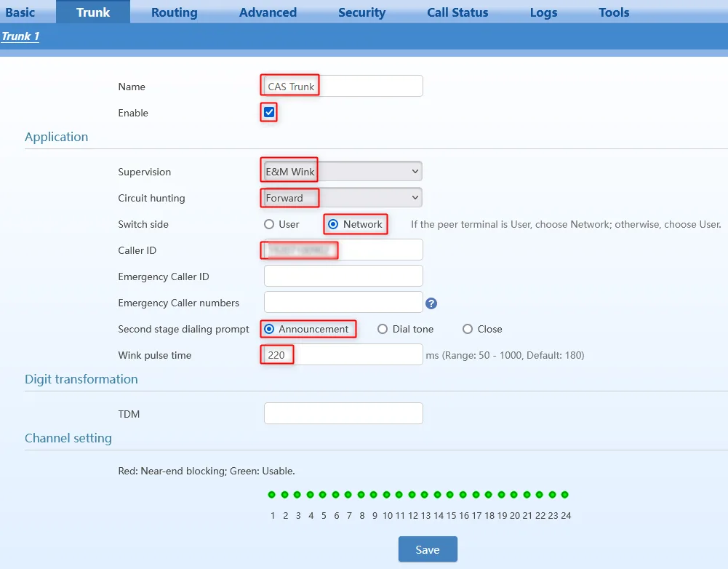
Task: Select Close for second stage prompt
Action: pos(468,329)
